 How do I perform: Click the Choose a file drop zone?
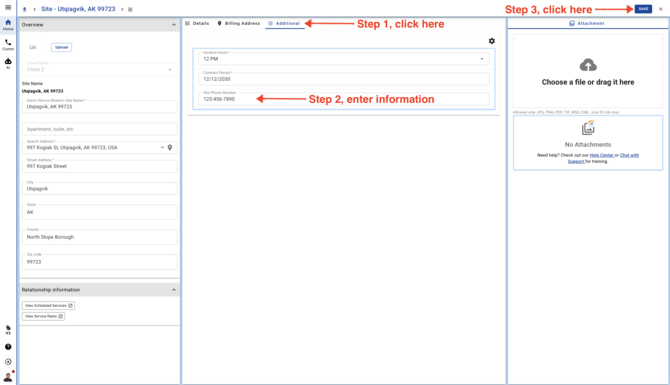tap(588, 71)
